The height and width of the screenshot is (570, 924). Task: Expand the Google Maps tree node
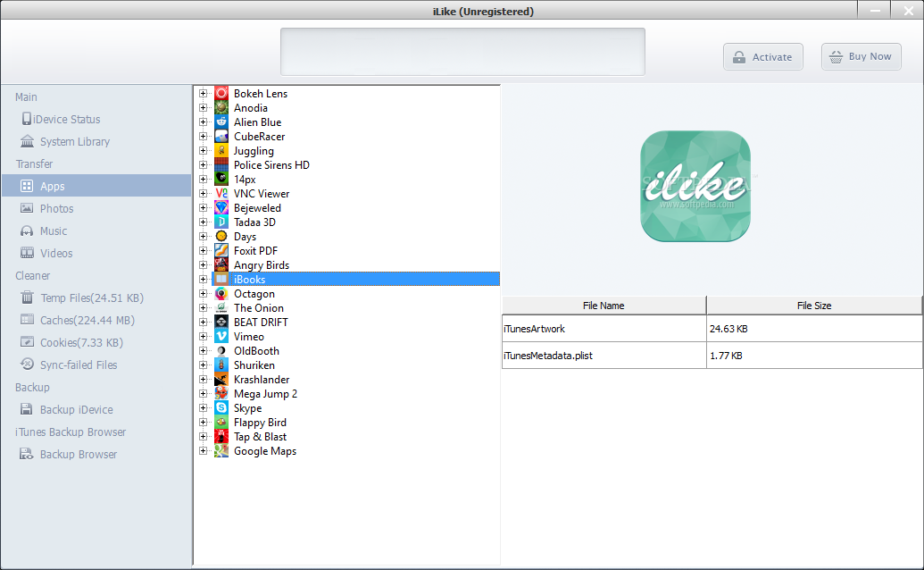coord(204,451)
